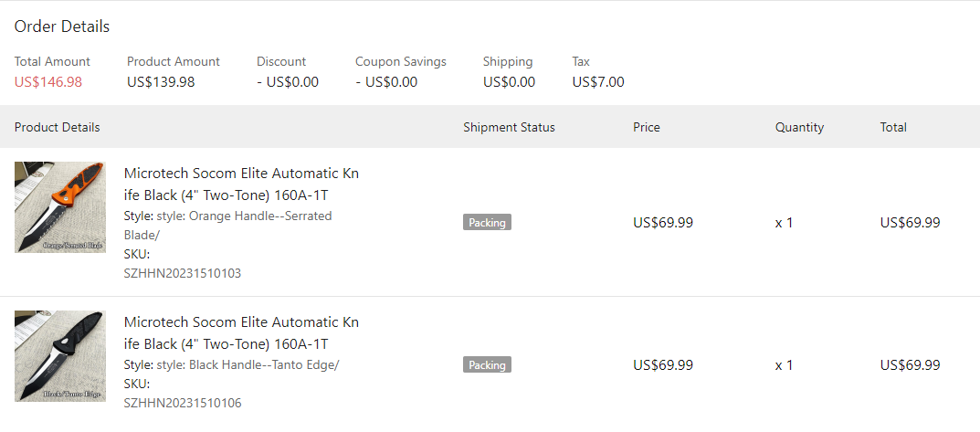The image size is (980, 432).
Task: Click the Quantity column header
Action: 799,127
